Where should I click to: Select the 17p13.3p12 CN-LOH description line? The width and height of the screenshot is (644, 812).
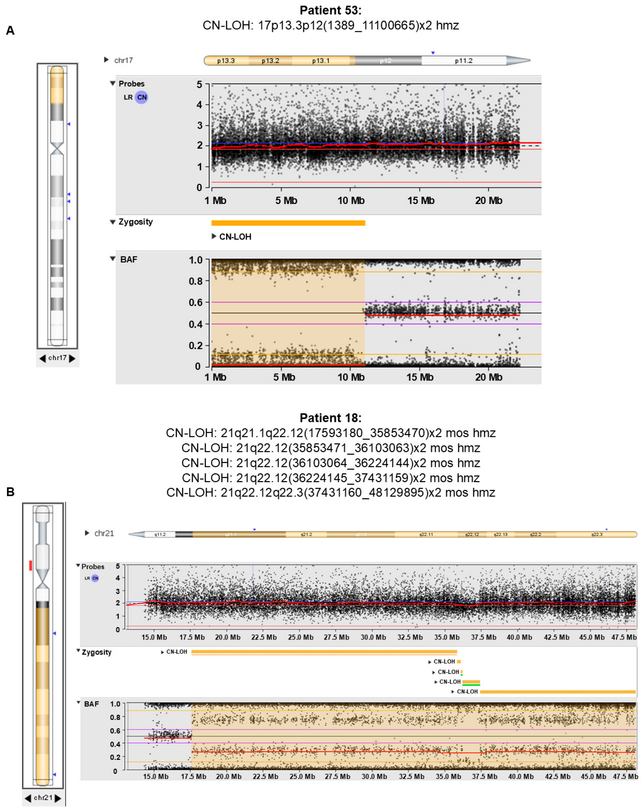click(331, 25)
